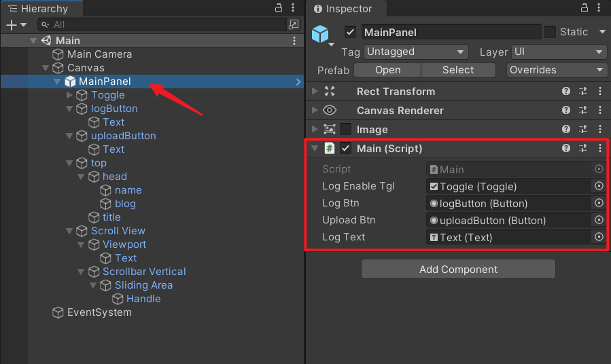Open Canvas Renderer help icon
Screen dimensions: 611x364
[x=566, y=110]
